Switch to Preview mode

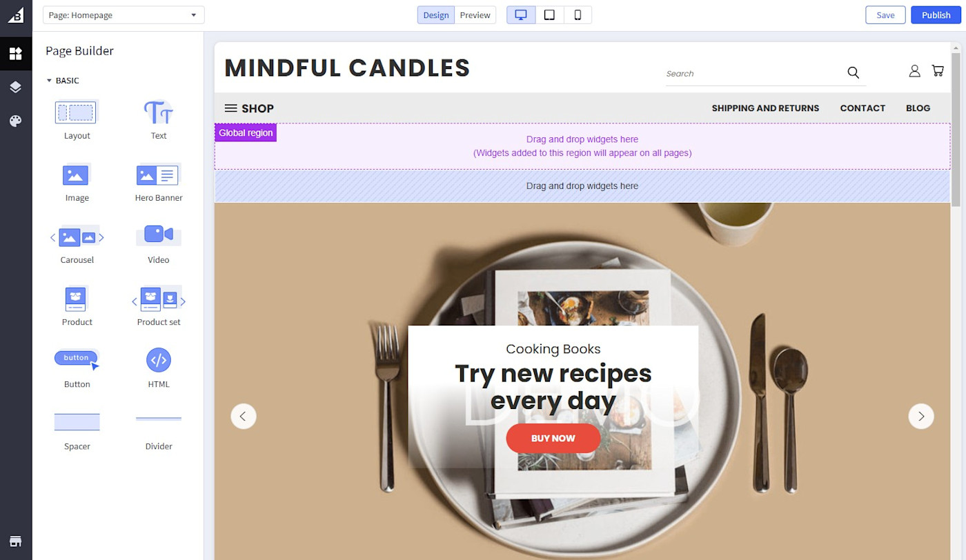(x=475, y=15)
